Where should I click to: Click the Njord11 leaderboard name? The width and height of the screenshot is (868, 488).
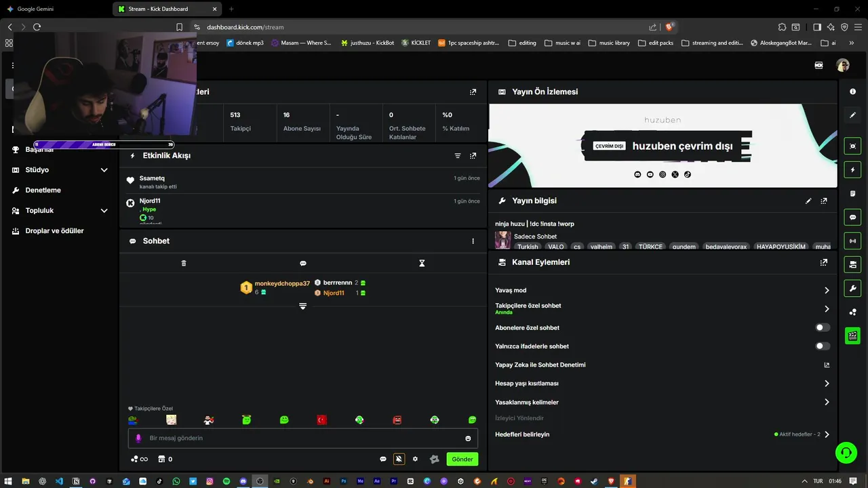(x=334, y=293)
